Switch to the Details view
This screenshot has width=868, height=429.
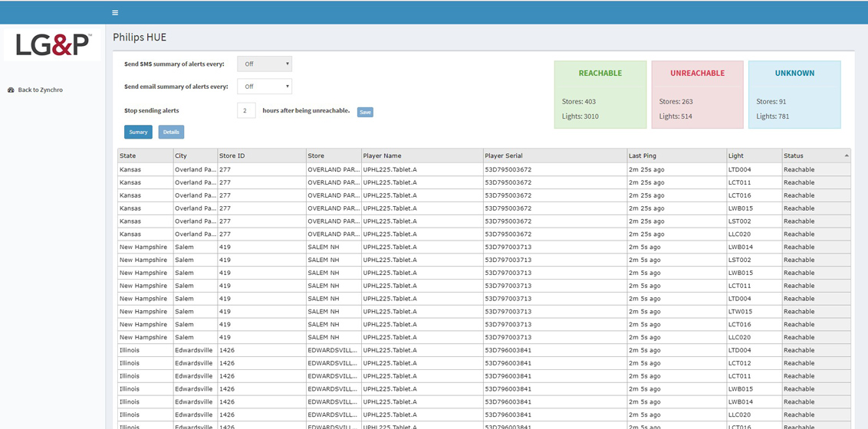click(171, 132)
